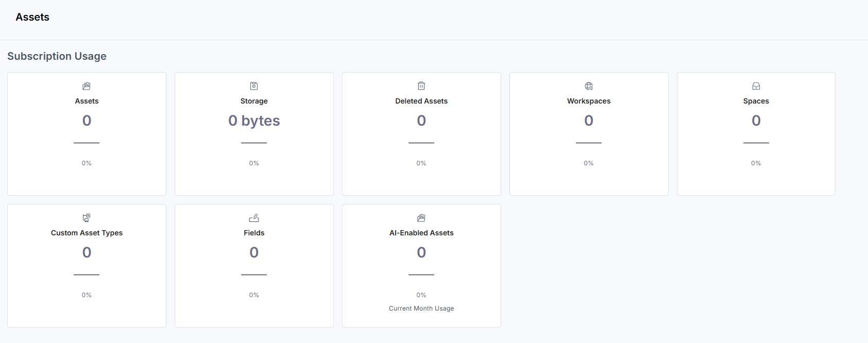Click the Storage usage progress bar
The image size is (868, 343).
coord(254,143)
